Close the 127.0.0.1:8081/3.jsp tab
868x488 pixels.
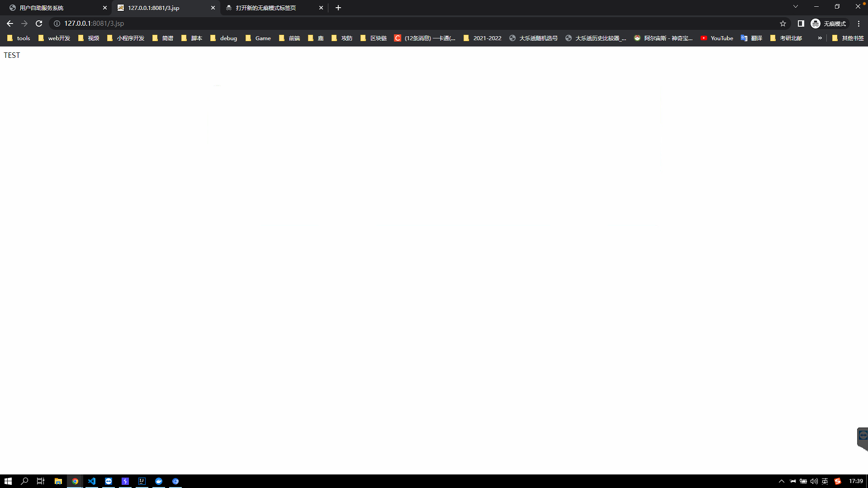(x=213, y=8)
